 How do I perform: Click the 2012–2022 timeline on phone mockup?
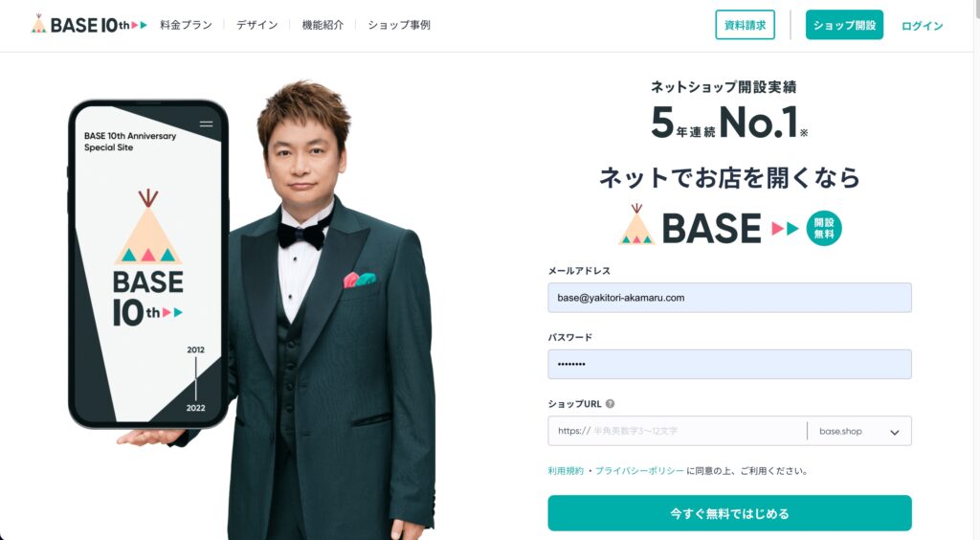195,379
